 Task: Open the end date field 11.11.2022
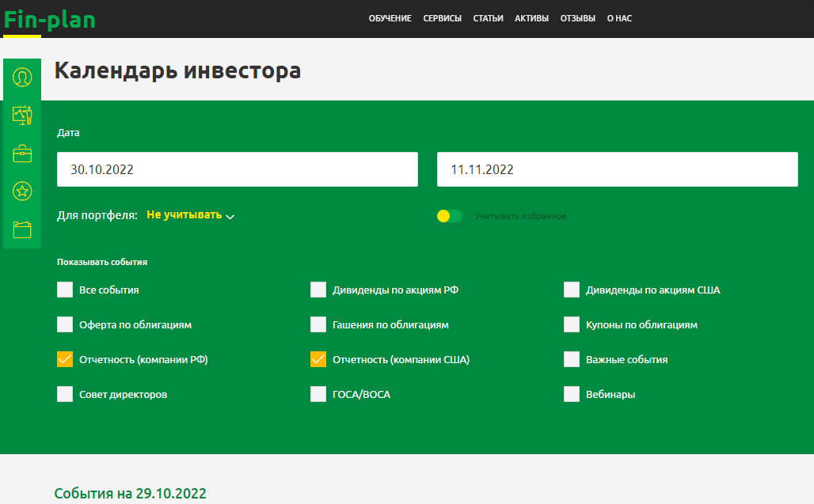617,169
